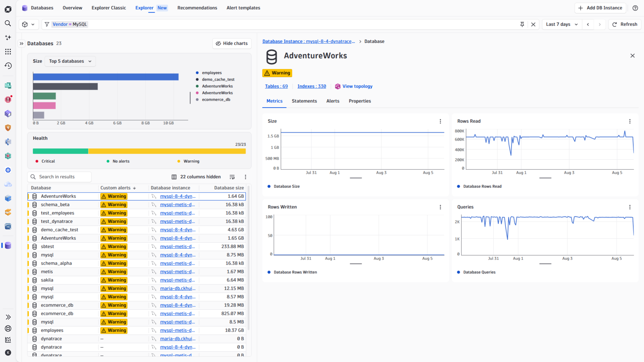Open the search icon in left sidebar
This screenshot has width=644, height=362.
pos(8,23)
